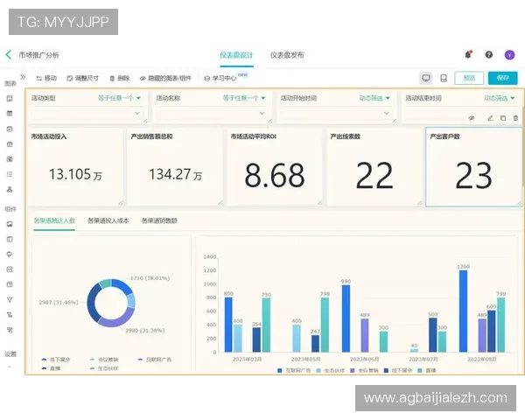Toggle 线下展会 in donut chart legend
The height and width of the screenshot is (420, 525).
[56, 360]
